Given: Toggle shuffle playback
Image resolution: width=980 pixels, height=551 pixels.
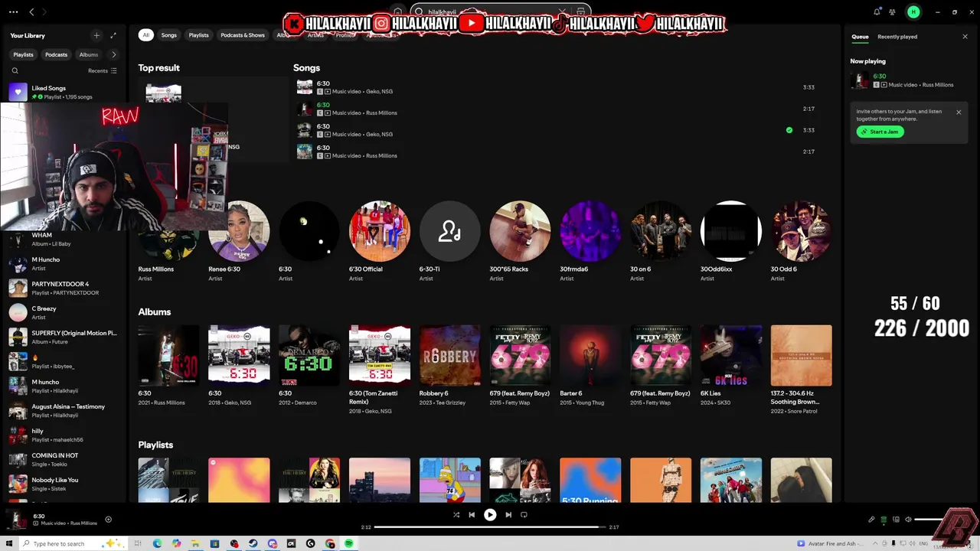Looking at the screenshot, I should 456,515.
